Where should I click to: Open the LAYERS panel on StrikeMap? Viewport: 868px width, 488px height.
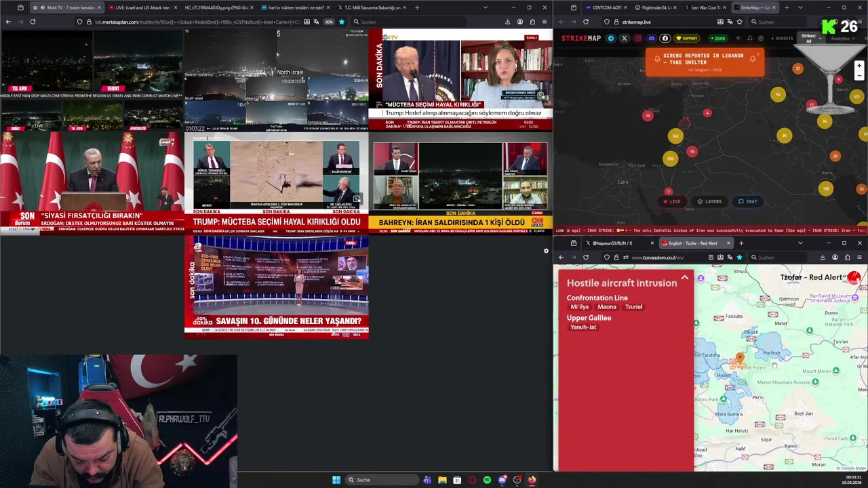coord(709,201)
